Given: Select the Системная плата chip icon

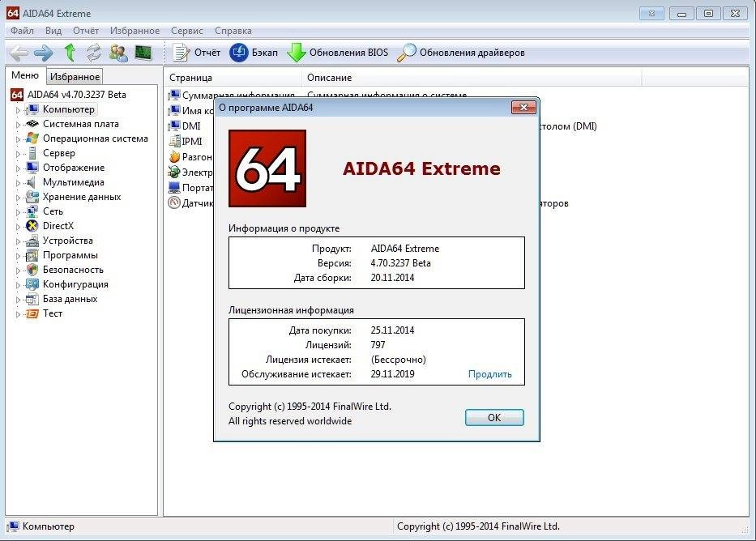Looking at the screenshot, I should pos(32,124).
